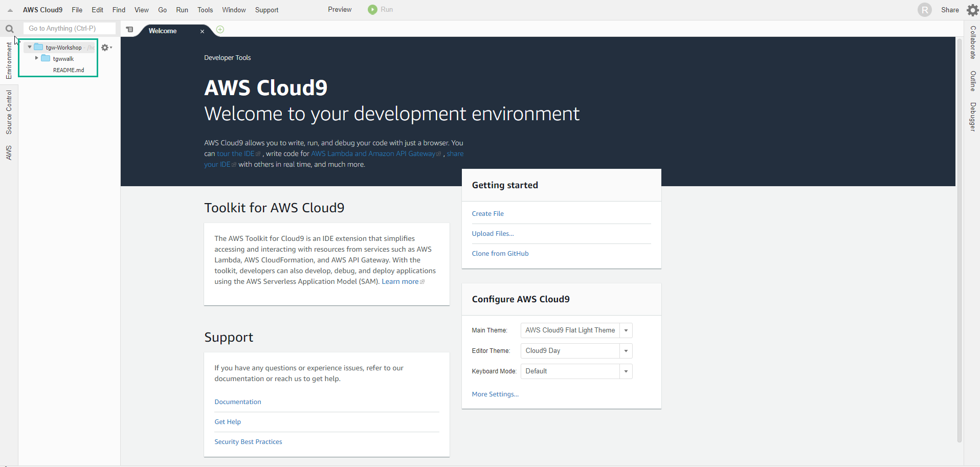
Task: Open the File menu
Action: [x=77, y=10]
